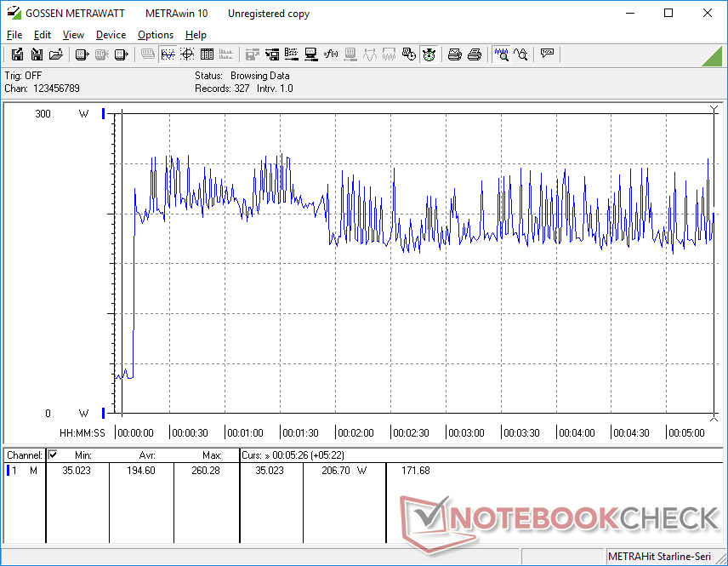Toggle the zoom waveform magnifier icon

(502, 54)
